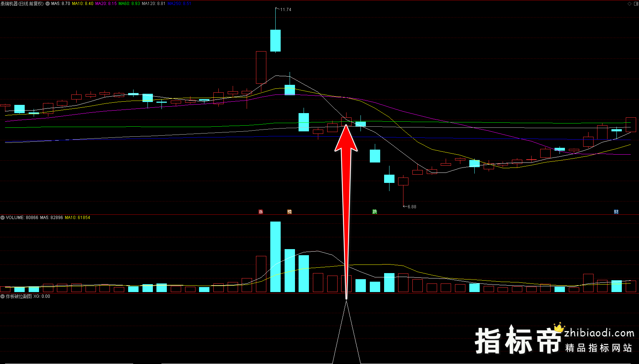Click the 炸板破位副图 indicator name label
Image resolution: width=639 pixels, height=364 pixels.
(x=19, y=296)
